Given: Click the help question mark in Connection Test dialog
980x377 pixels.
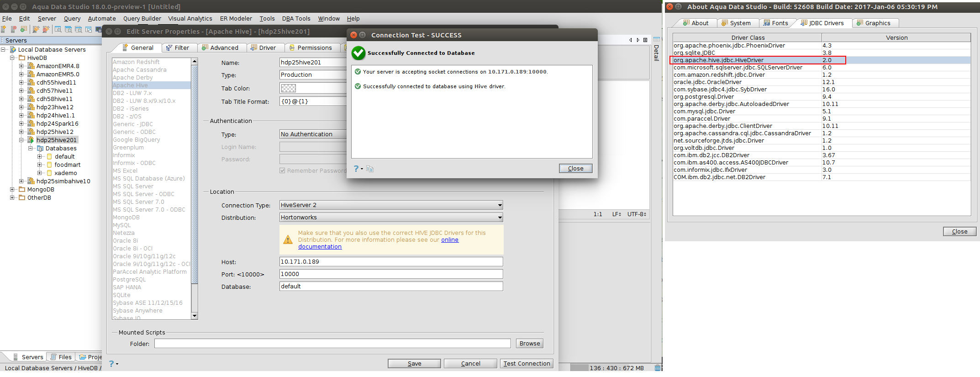Looking at the screenshot, I should point(357,169).
